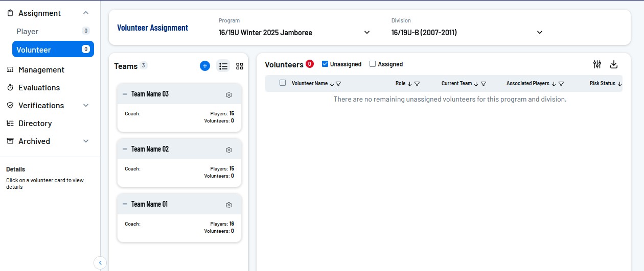This screenshot has height=271, width=644.
Task: Collapse the sidebar with arrow button
Action: pos(100,263)
